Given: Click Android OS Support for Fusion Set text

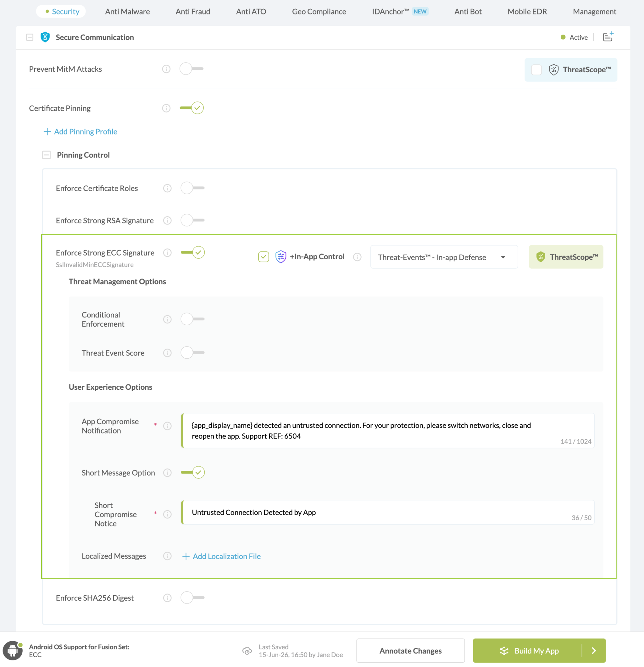Looking at the screenshot, I should (x=79, y=647).
